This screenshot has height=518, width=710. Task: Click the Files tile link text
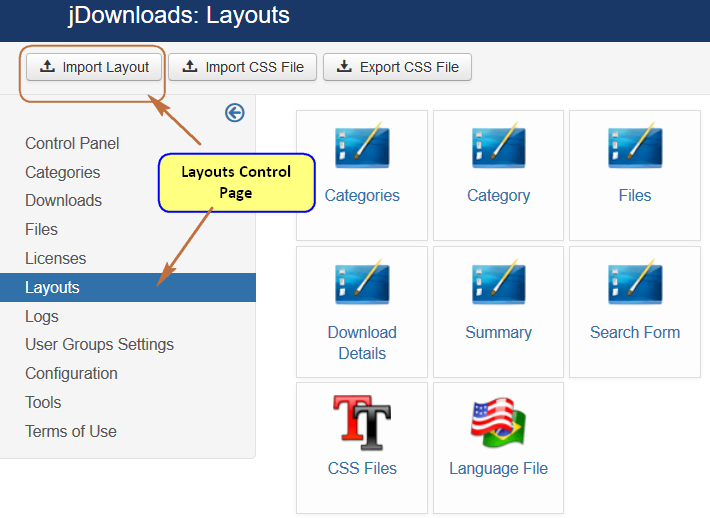click(x=635, y=196)
